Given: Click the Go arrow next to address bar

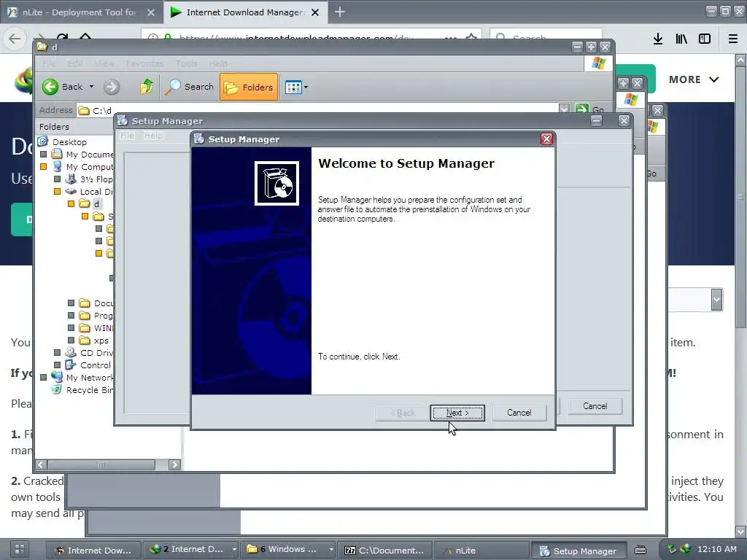Looking at the screenshot, I should 581,109.
